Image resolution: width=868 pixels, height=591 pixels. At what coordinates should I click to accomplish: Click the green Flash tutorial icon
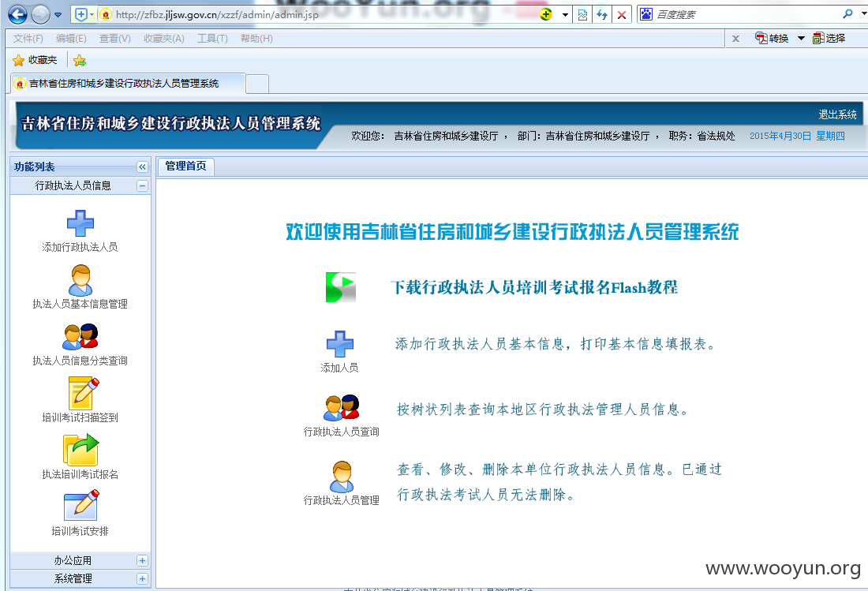[x=340, y=287]
